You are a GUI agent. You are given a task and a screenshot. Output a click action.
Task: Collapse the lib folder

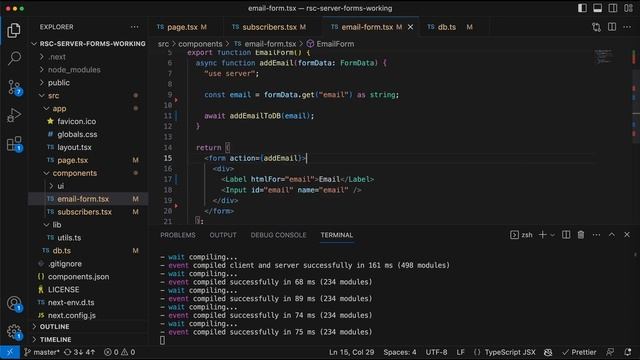88,225
